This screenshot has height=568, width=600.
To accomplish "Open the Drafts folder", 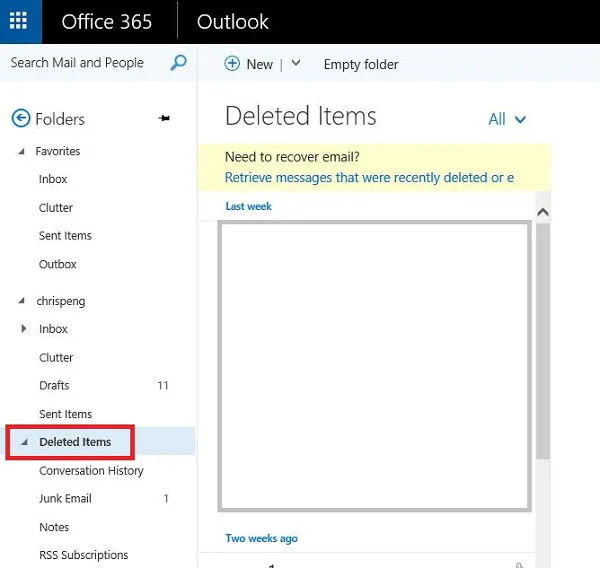I will click(x=54, y=385).
